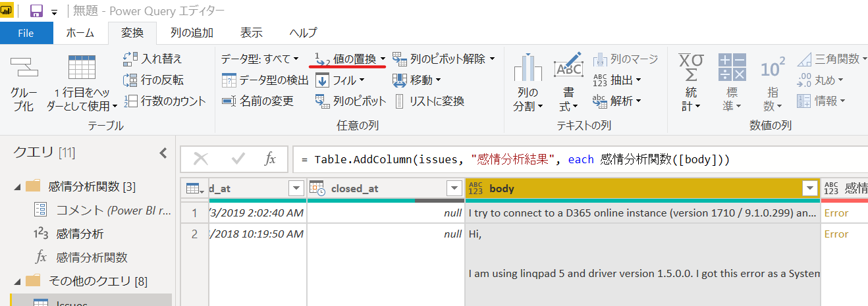Screen dimensions: 868x306
Task: Open the 移動 column dropdown
Action: click(x=417, y=80)
